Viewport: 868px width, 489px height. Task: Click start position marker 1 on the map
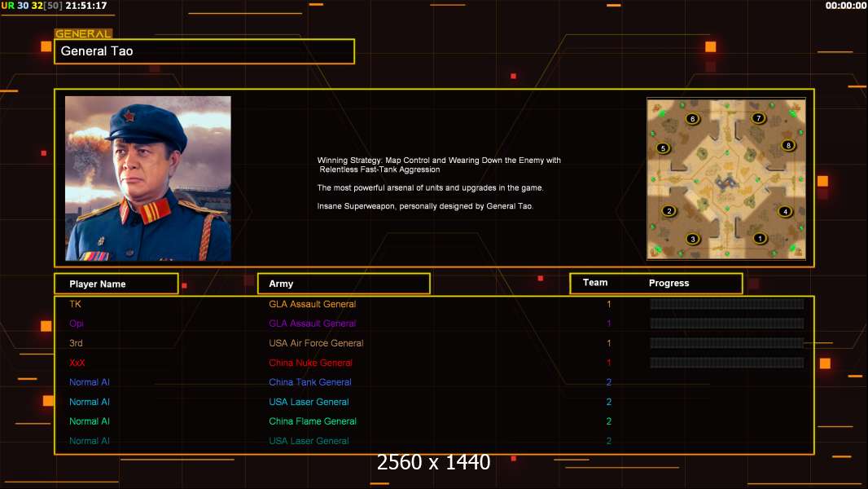point(760,238)
